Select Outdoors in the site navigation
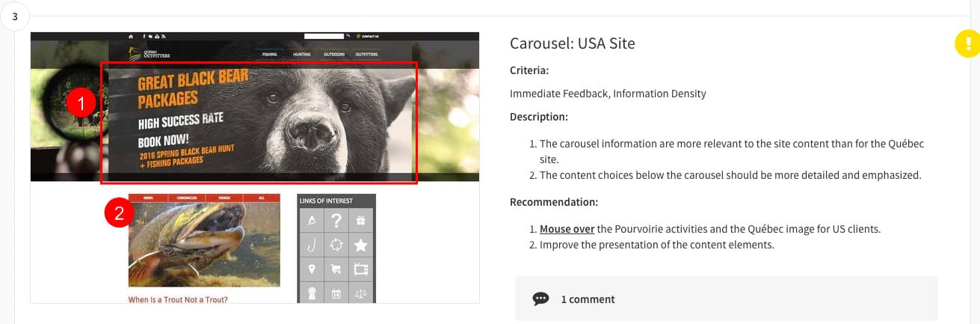The height and width of the screenshot is (324, 980). [334, 55]
